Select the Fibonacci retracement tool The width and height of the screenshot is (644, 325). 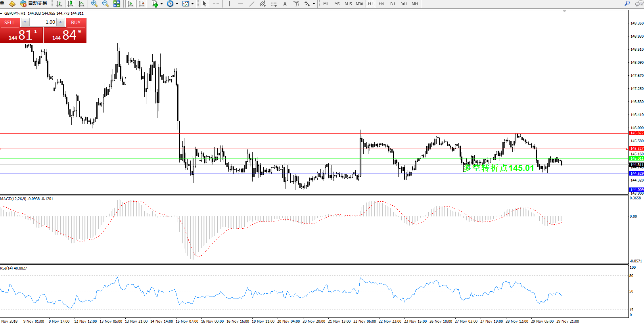coord(274,4)
